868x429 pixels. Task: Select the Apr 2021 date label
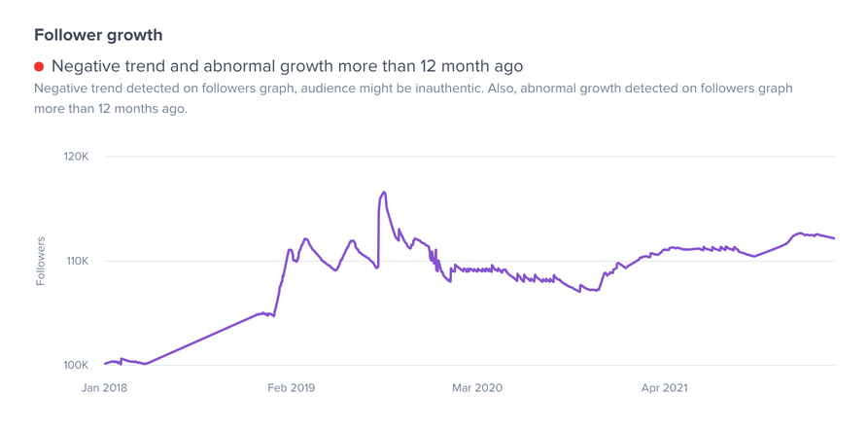point(664,388)
